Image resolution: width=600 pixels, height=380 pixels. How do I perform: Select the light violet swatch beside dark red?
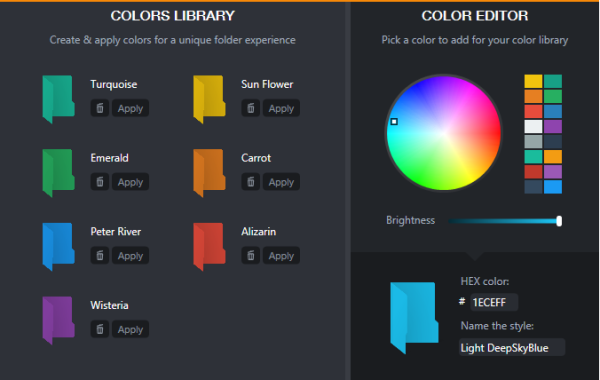click(x=553, y=172)
